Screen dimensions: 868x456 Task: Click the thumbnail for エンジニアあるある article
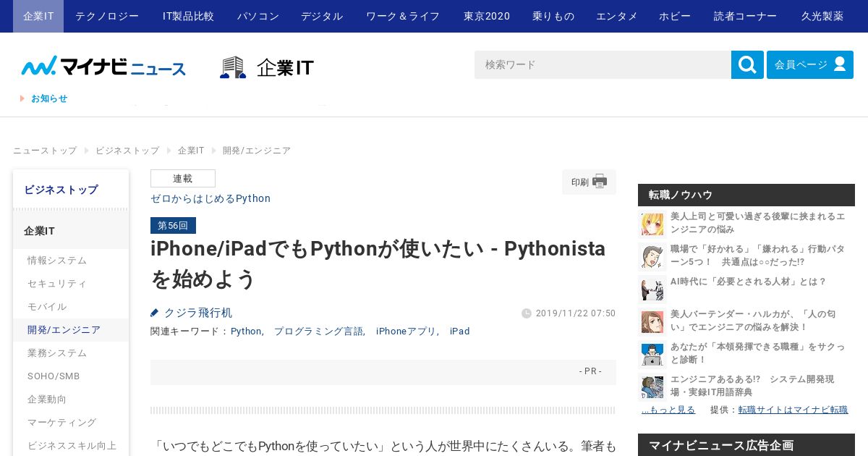pos(652,387)
